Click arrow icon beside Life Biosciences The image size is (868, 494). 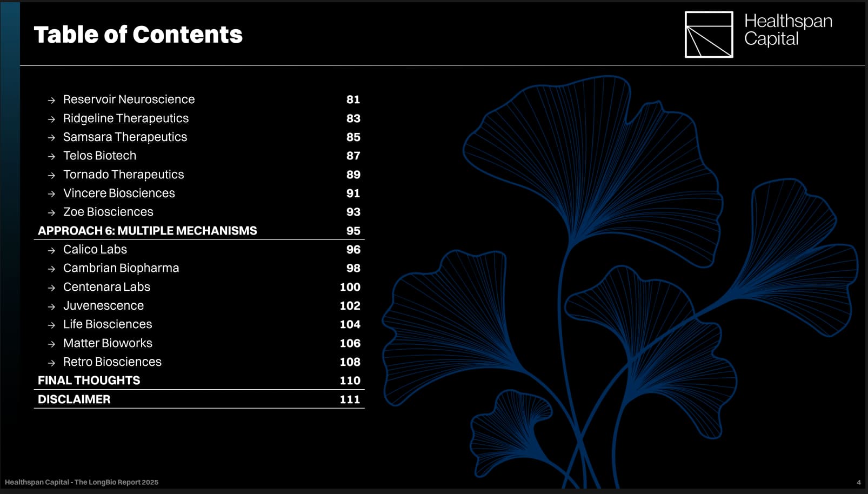51,325
